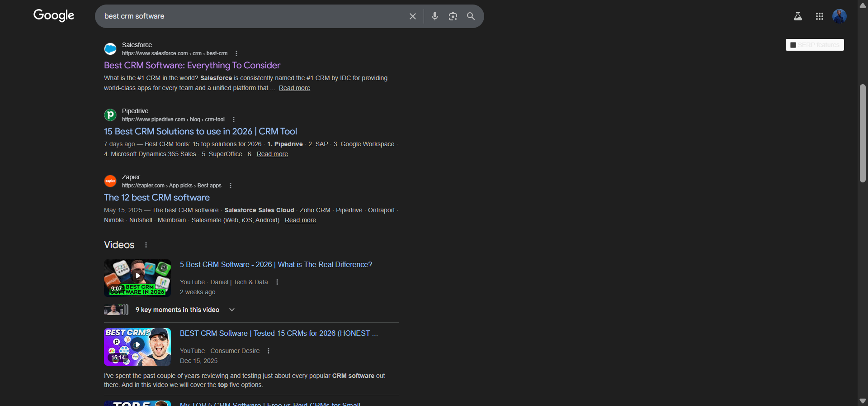Click the Google logo
The image size is (868, 406).
pyautogui.click(x=54, y=16)
